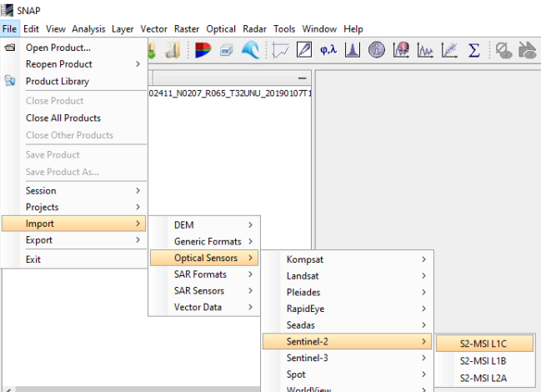Click the blue wave icon in toolbar

coord(251,50)
